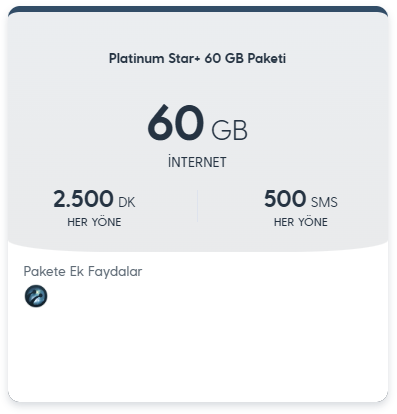This screenshot has height=414, width=397.
Task: Click HER YÖNE under 500 SMS
Action: coord(301,222)
